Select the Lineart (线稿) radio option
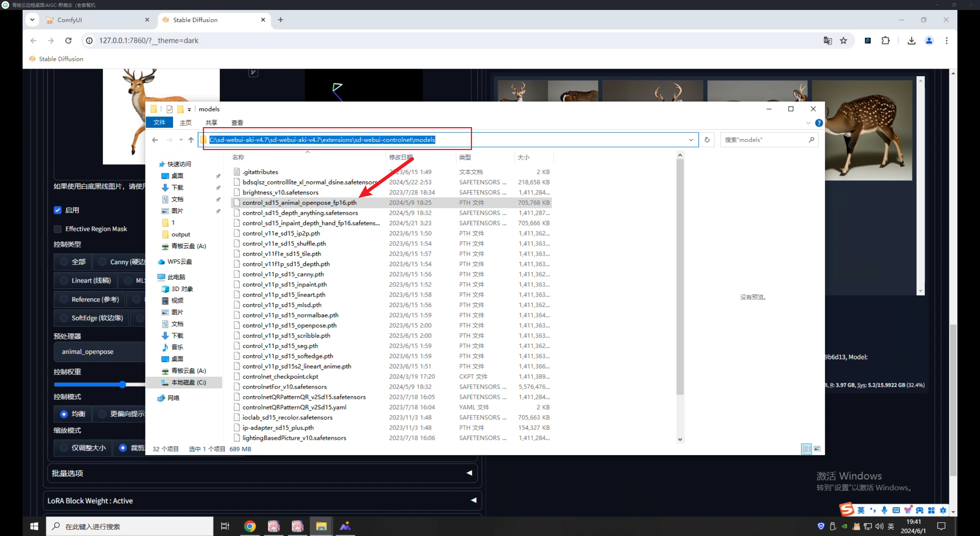Image resolution: width=980 pixels, height=536 pixels. 64,281
